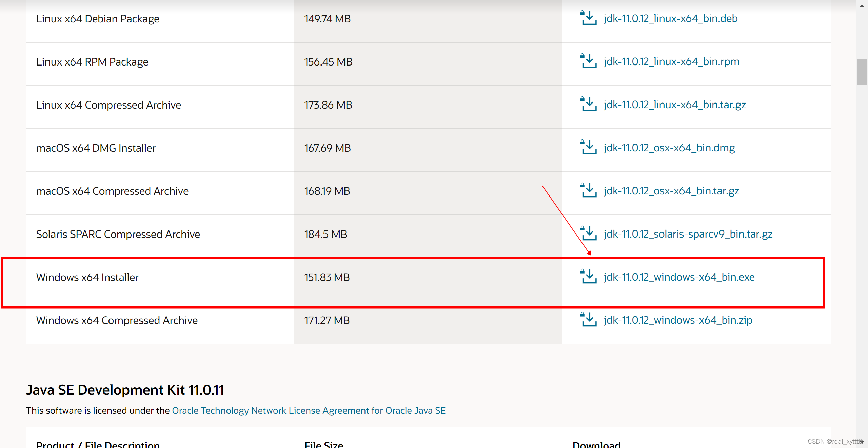868x448 pixels.
Task: Download jdk-11.0.12_windows-x64_bin.exe installer link
Action: point(679,277)
